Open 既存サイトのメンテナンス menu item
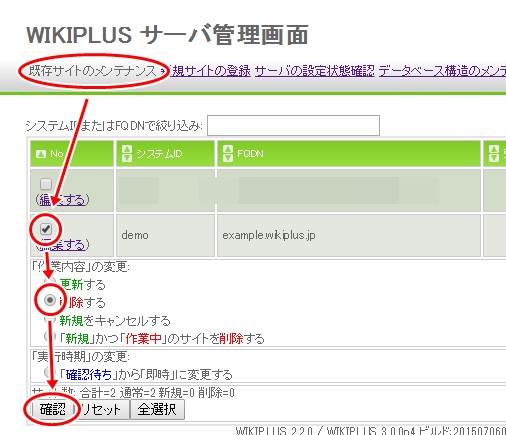506x435 pixels. click(92, 71)
